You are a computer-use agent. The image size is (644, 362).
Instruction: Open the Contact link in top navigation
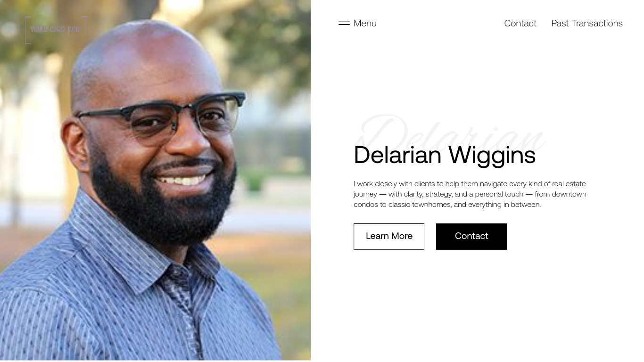[520, 23]
